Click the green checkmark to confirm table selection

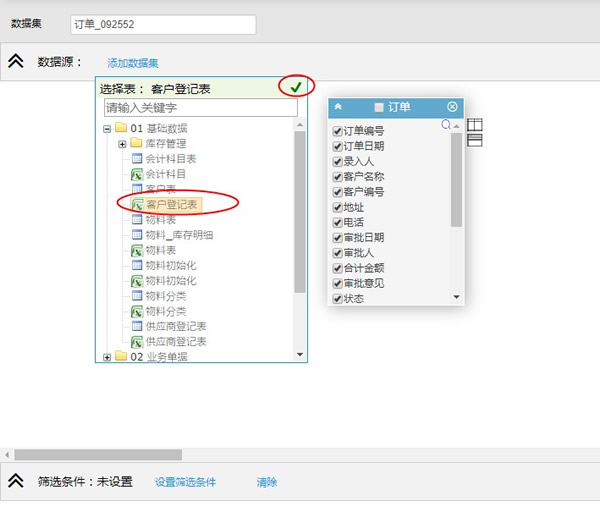(296, 87)
